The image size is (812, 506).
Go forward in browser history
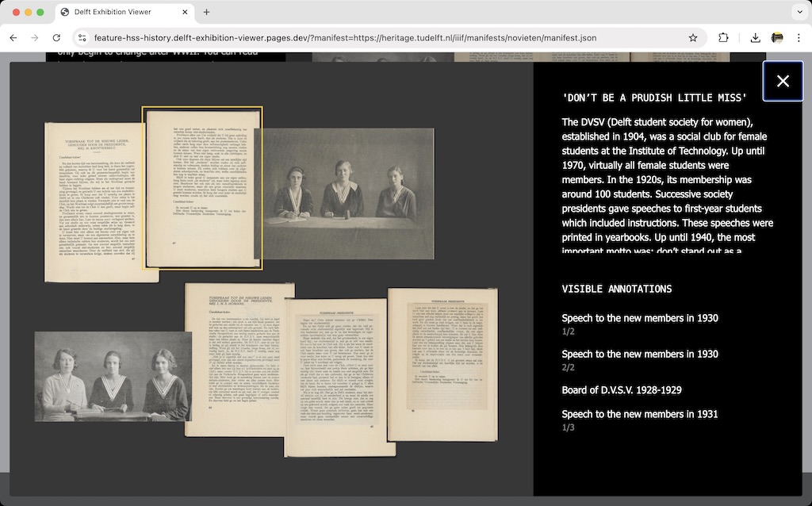tap(35, 38)
